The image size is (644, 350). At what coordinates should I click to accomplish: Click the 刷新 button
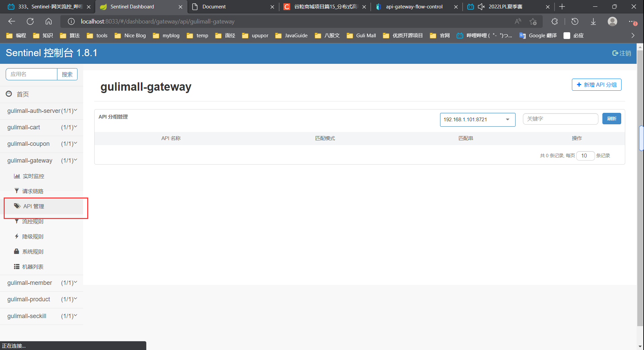pyautogui.click(x=612, y=119)
